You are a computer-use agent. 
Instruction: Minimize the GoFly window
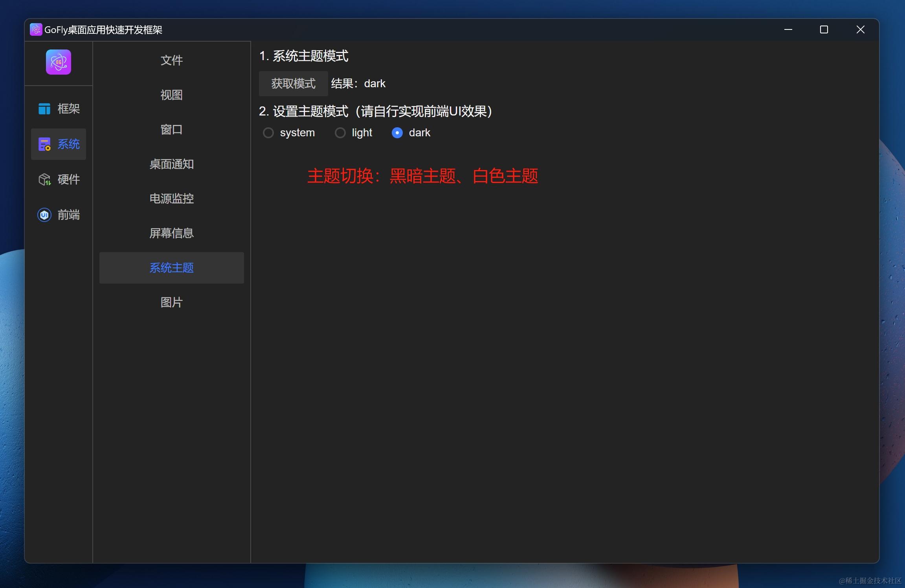pyautogui.click(x=788, y=30)
